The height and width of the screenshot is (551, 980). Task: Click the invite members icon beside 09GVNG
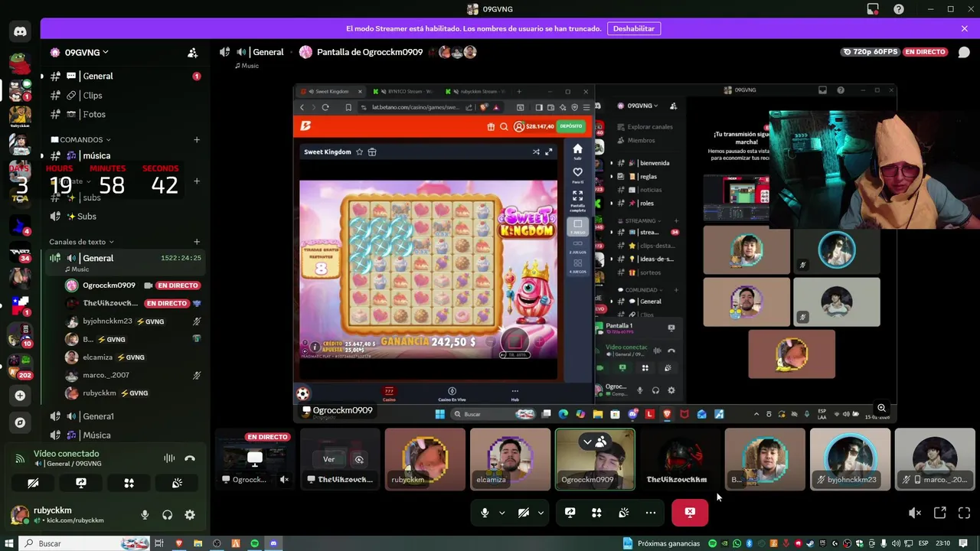point(193,53)
